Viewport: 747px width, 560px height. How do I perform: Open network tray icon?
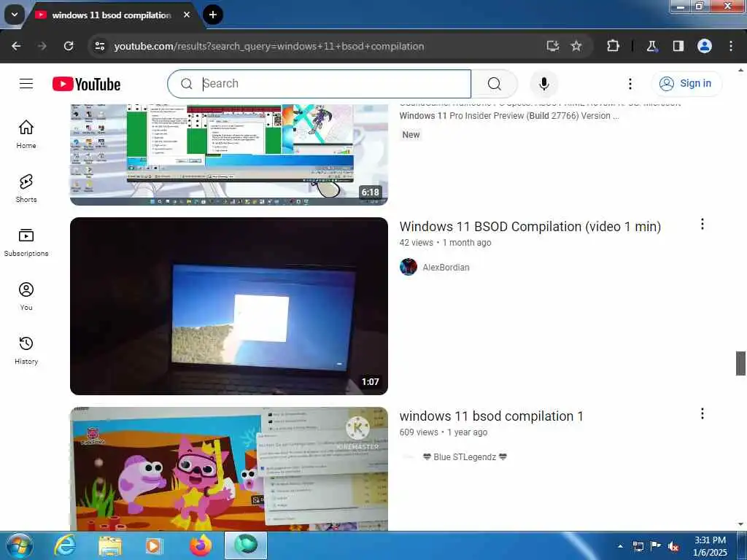pos(638,546)
